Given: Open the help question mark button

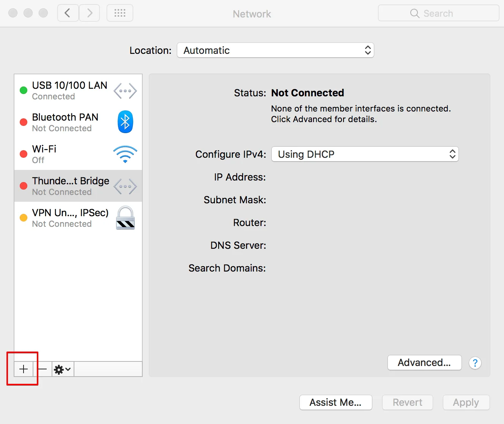Looking at the screenshot, I should [475, 363].
